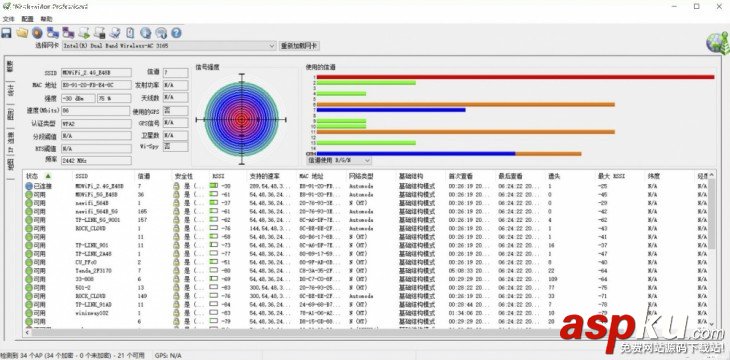Click the blue connected status icon for MDWiFi_2.4G_E48B
This screenshot has height=360, width=730.
[x=29, y=186]
